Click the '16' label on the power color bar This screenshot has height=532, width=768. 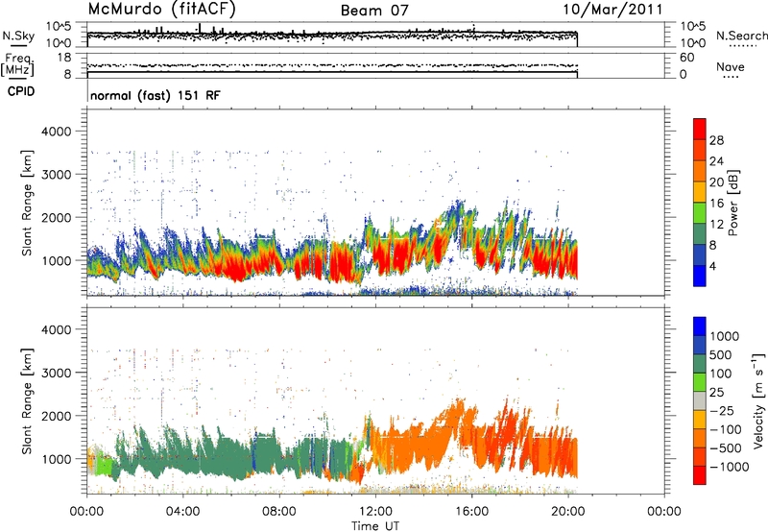(x=716, y=204)
